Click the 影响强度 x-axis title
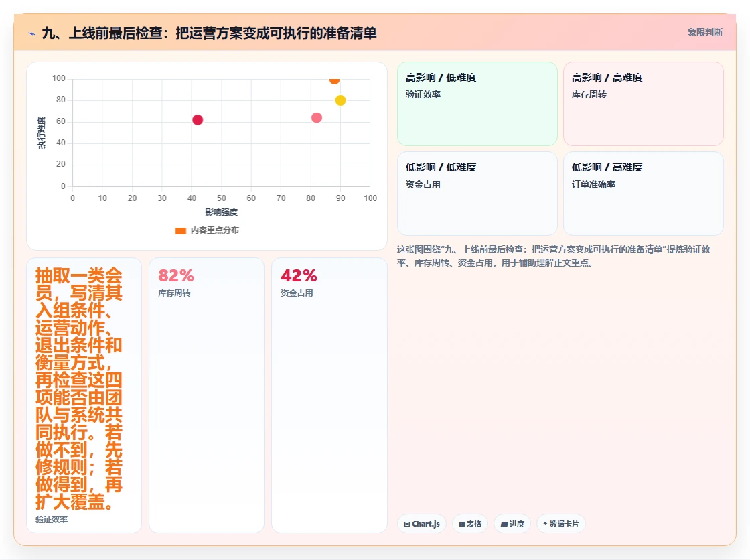750x560 pixels. (222, 212)
